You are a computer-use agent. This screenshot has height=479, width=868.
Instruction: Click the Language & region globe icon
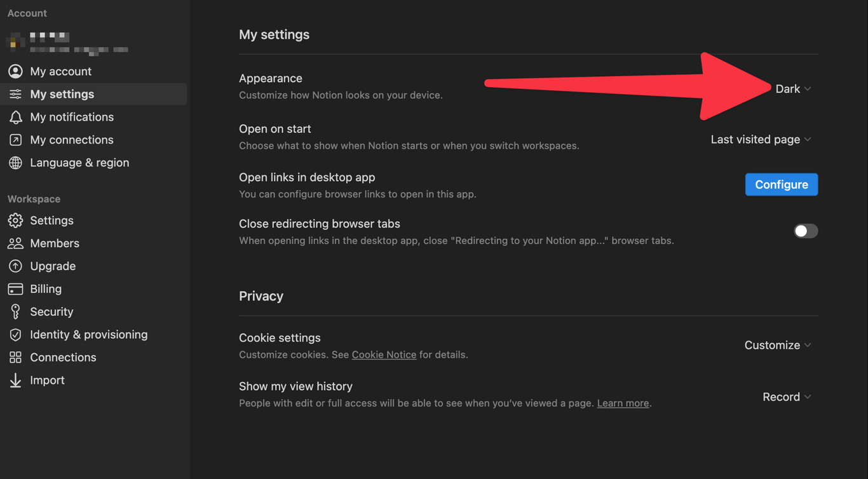point(15,163)
